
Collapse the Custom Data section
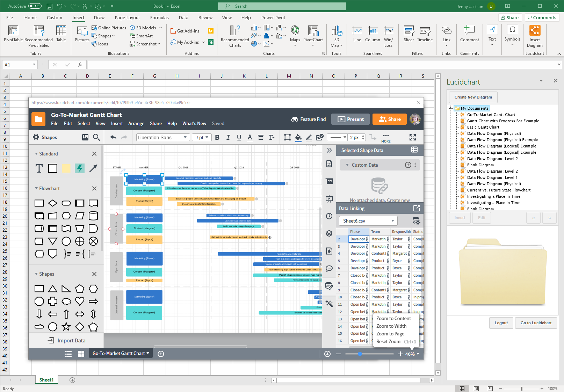pyautogui.click(x=347, y=165)
